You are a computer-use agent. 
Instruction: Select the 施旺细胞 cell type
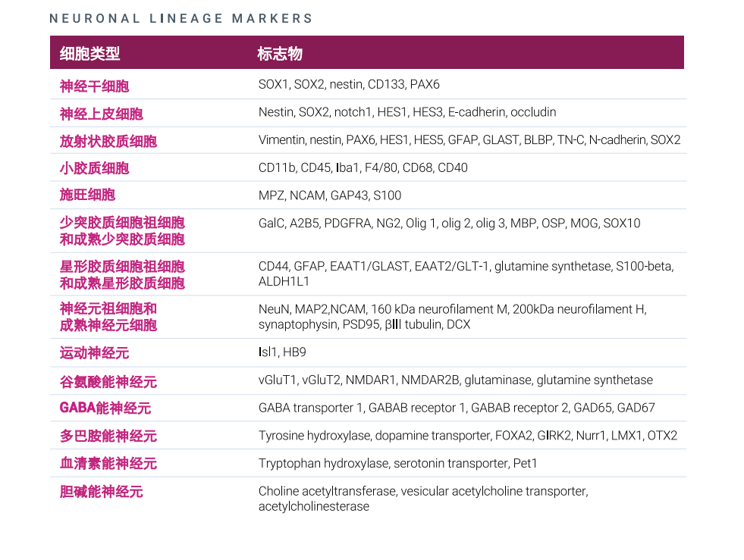tap(87, 196)
